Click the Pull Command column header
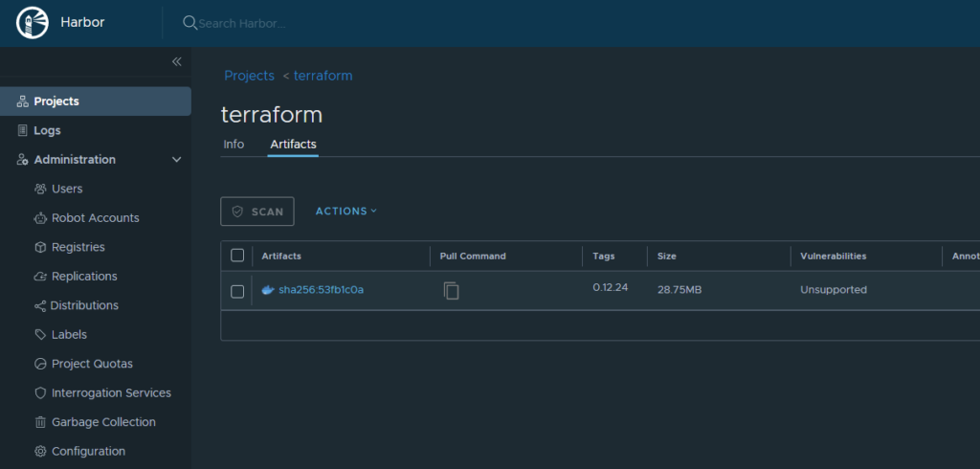Screen dimensions: 980x469 (x=473, y=257)
